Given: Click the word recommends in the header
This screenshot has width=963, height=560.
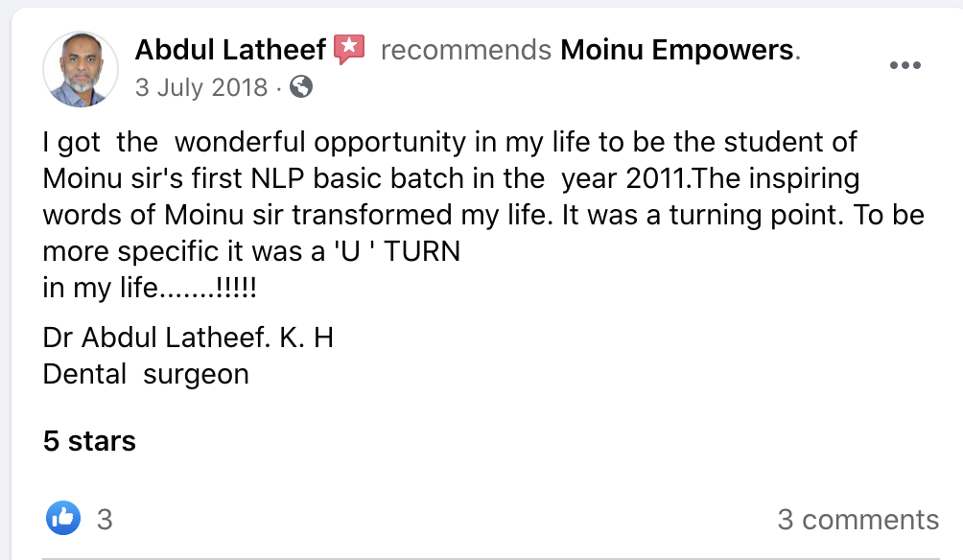Looking at the screenshot, I should pos(466,50).
